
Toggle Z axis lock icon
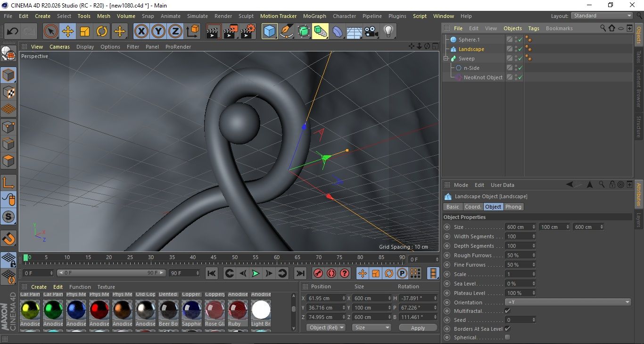coord(175,32)
